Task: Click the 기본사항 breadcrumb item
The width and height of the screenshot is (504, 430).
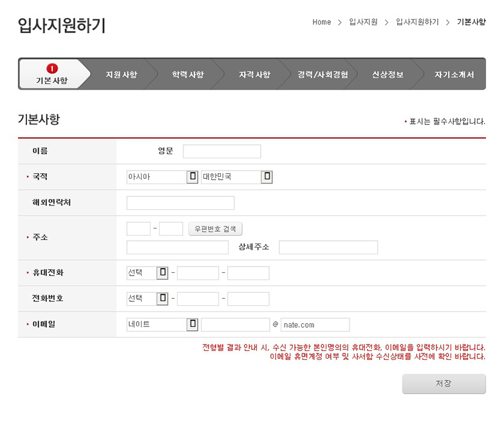Action: point(471,22)
